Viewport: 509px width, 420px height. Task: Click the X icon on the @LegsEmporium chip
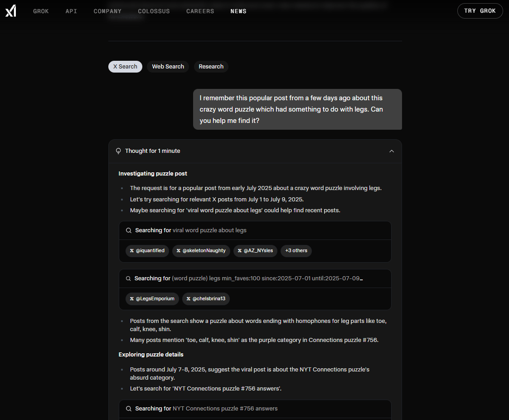click(132, 299)
